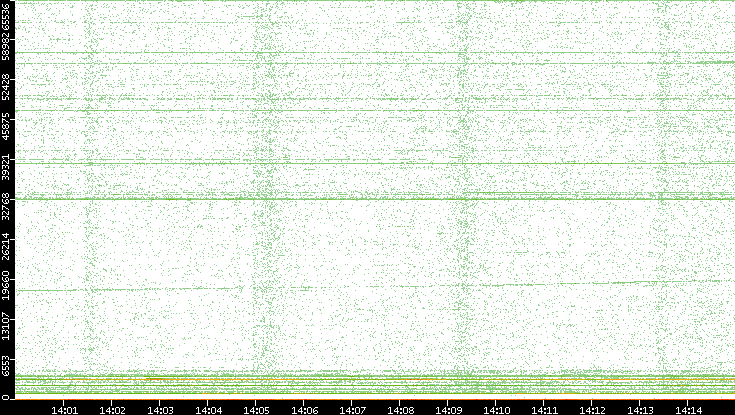Screen dimensions: 735x415
Task: Click the 14:13 time axis label
Action: click(640, 409)
